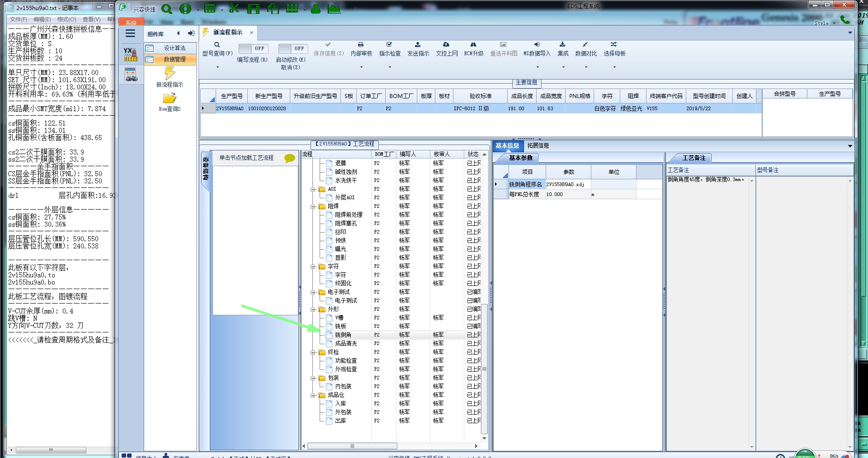This screenshot has height=458, width=868.
Task: Click the MI数据导入 import icon
Action: pos(537,45)
